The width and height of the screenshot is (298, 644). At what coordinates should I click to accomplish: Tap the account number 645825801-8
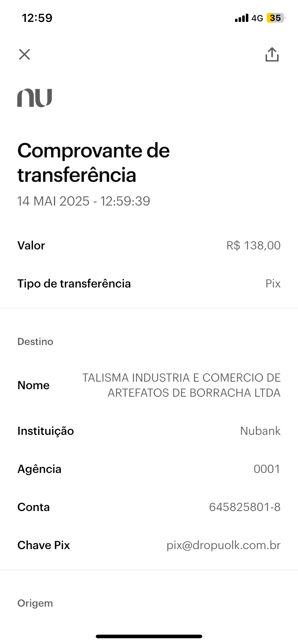(x=245, y=507)
